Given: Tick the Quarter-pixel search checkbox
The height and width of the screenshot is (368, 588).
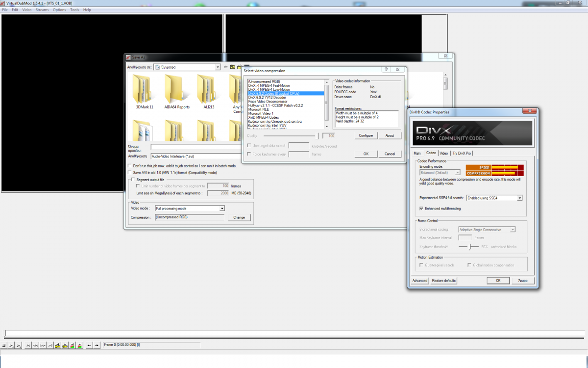Looking at the screenshot, I should (x=421, y=265).
